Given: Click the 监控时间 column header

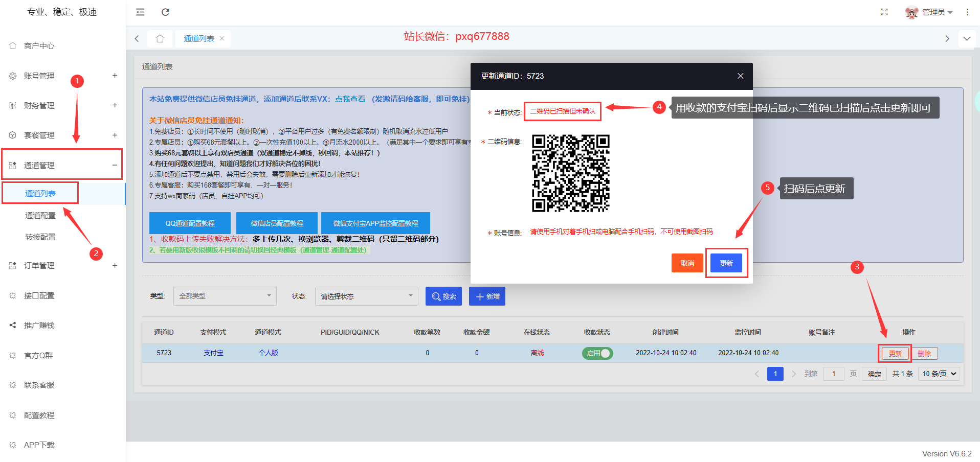Looking at the screenshot, I should click(x=748, y=332).
